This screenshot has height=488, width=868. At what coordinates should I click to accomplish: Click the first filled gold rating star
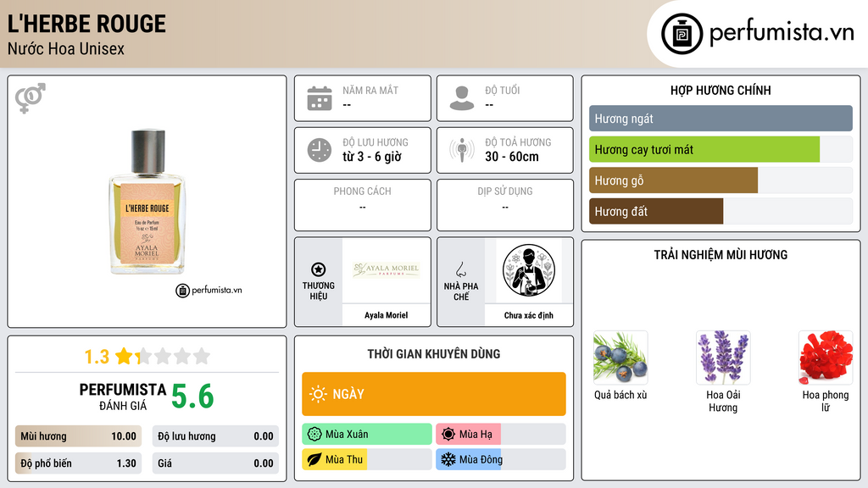[124, 356]
